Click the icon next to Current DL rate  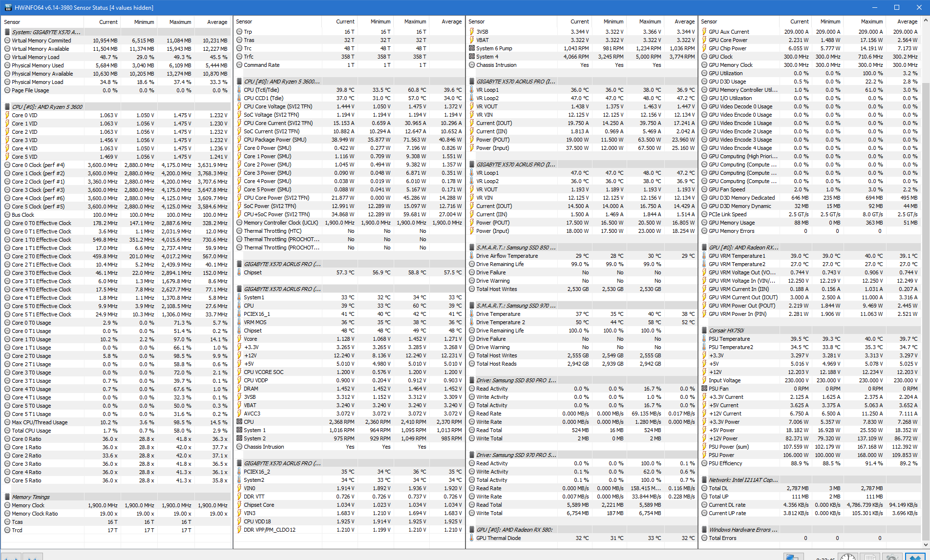click(704, 505)
